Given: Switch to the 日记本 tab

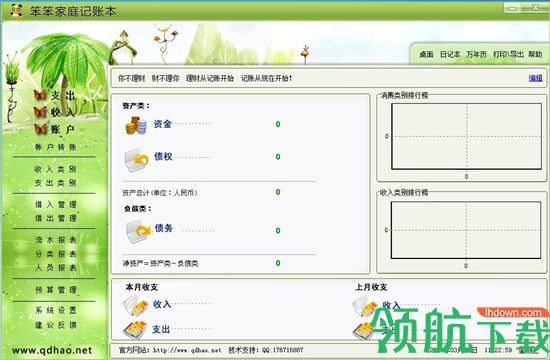Looking at the screenshot, I should point(450,54).
